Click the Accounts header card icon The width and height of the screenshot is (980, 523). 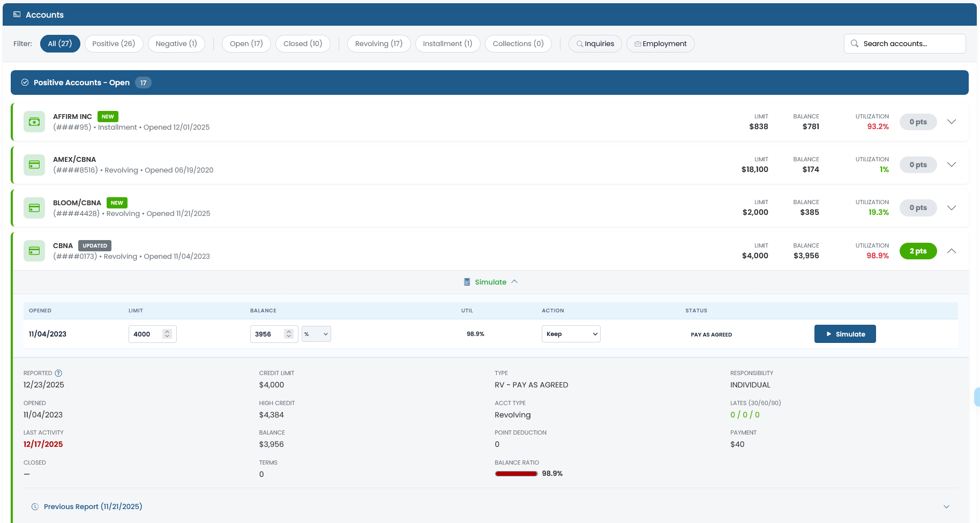point(16,14)
